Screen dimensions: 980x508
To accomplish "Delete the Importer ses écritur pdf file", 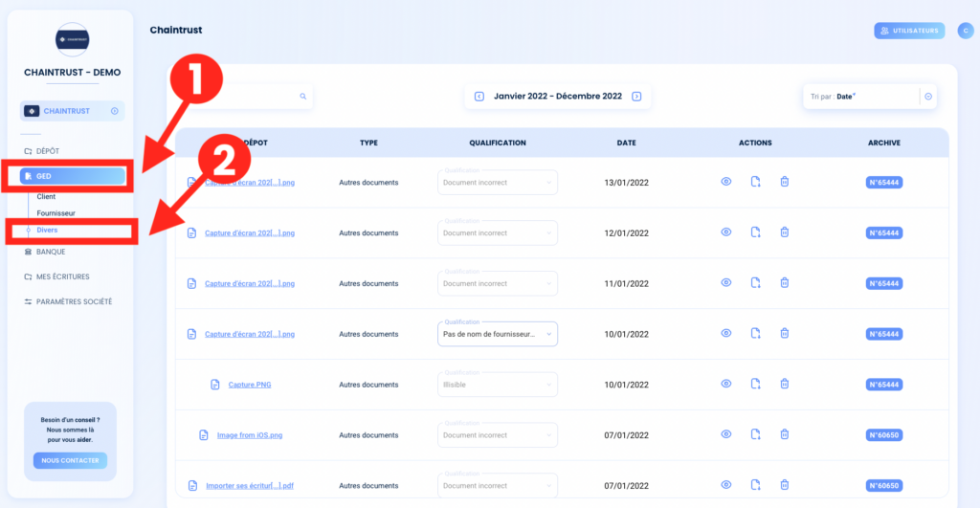I will 785,485.
